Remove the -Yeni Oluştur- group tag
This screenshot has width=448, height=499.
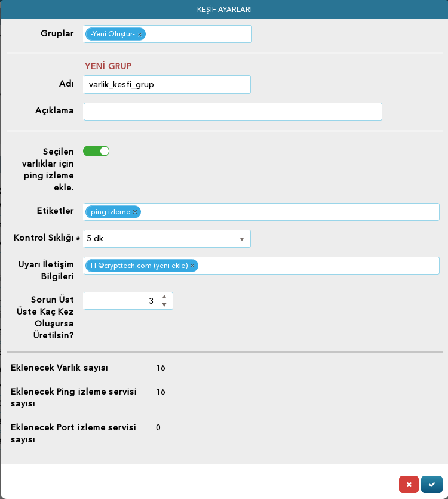point(139,35)
